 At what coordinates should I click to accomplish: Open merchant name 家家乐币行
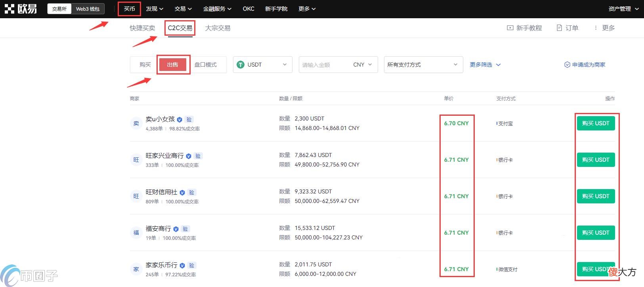[161, 265]
